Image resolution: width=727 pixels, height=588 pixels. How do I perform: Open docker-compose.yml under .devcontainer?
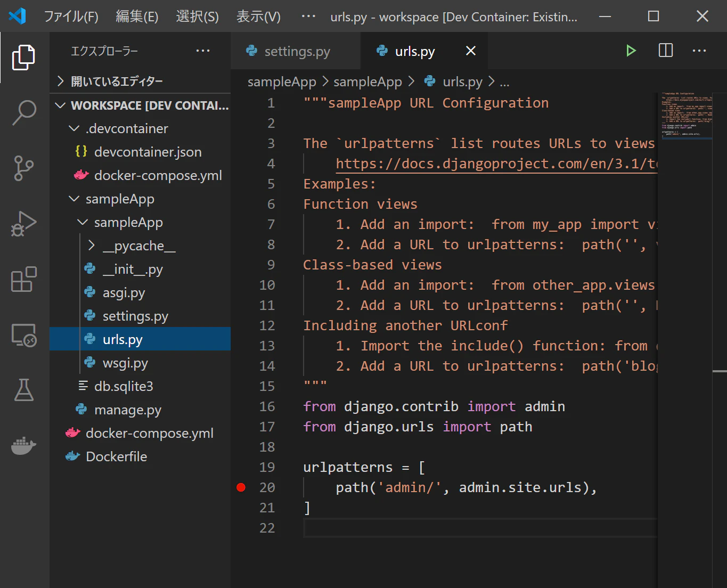140,175
